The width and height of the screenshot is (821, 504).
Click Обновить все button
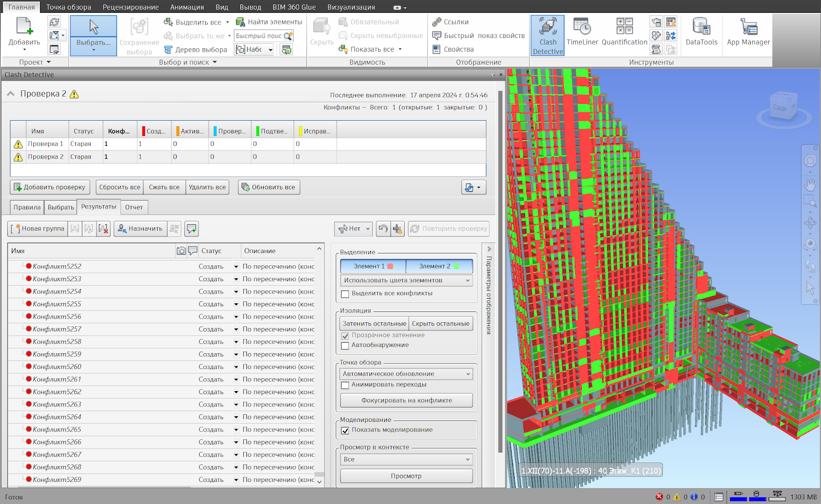268,187
